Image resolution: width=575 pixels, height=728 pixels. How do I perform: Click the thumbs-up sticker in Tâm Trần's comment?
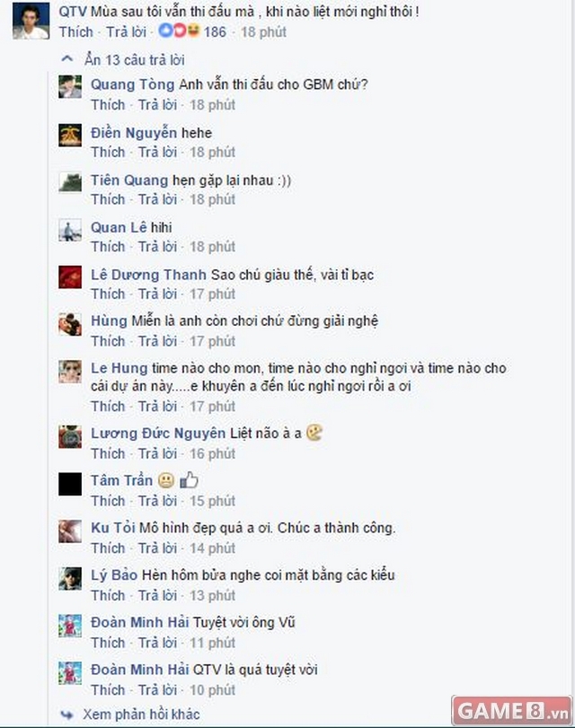click(189, 480)
